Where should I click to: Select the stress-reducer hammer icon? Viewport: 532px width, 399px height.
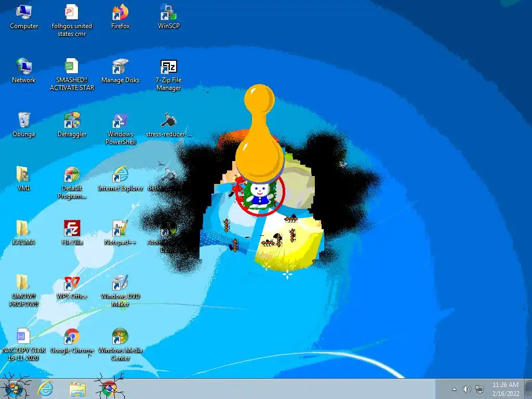pos(169,125)
